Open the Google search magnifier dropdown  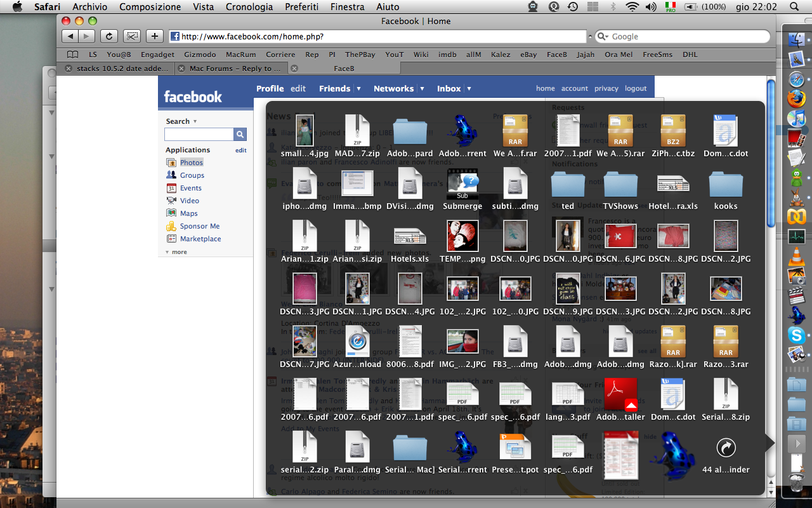tap(602, 37)
